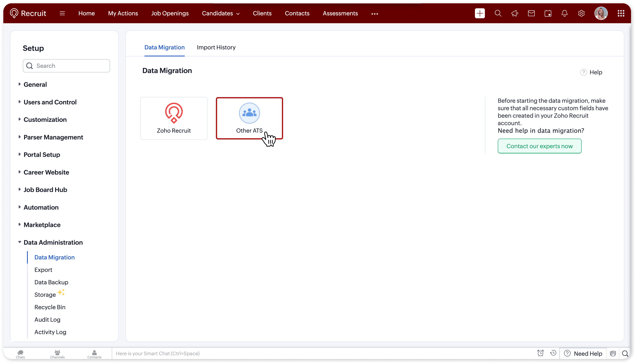Expand the General setup section
Viewport: 636px width, 364px height.
35,84
